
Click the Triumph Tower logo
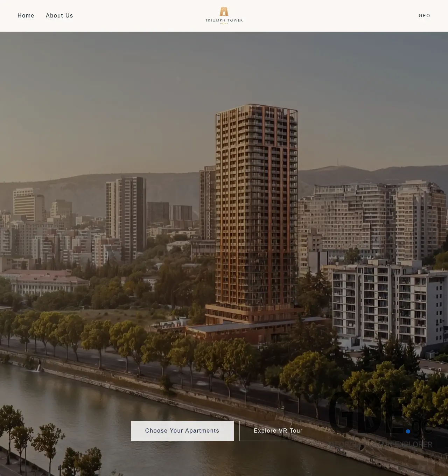tap(224, 16)
